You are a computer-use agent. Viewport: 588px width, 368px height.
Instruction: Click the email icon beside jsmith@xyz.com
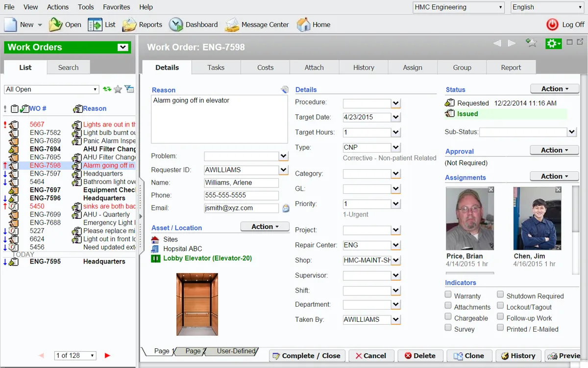point(286,208)
